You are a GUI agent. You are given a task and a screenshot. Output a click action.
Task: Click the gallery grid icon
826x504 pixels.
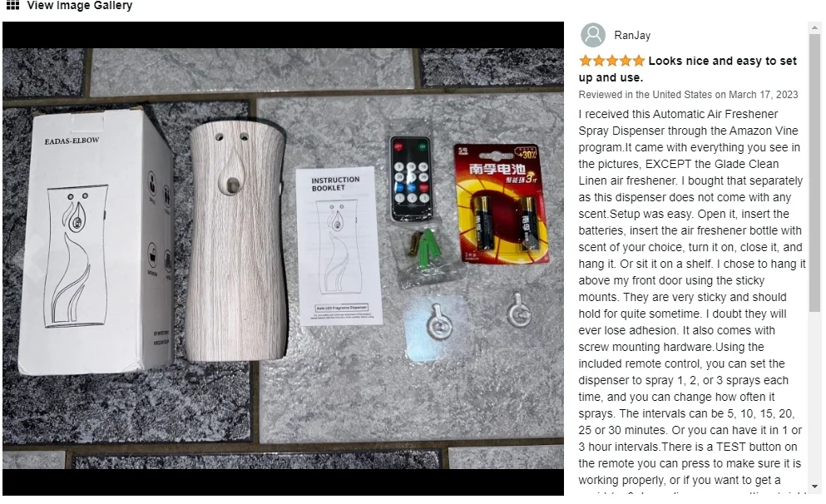(12, 5)
